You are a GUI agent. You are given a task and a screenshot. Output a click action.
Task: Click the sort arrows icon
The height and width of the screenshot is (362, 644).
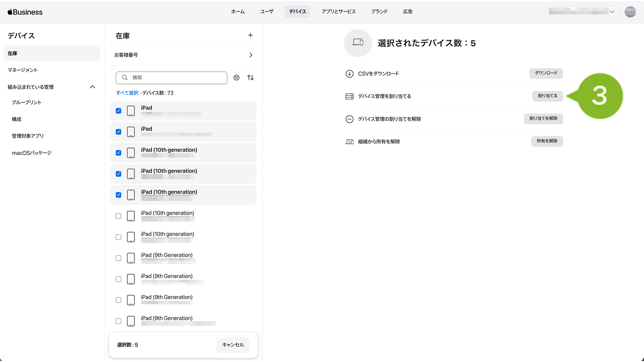coord(250,77)
